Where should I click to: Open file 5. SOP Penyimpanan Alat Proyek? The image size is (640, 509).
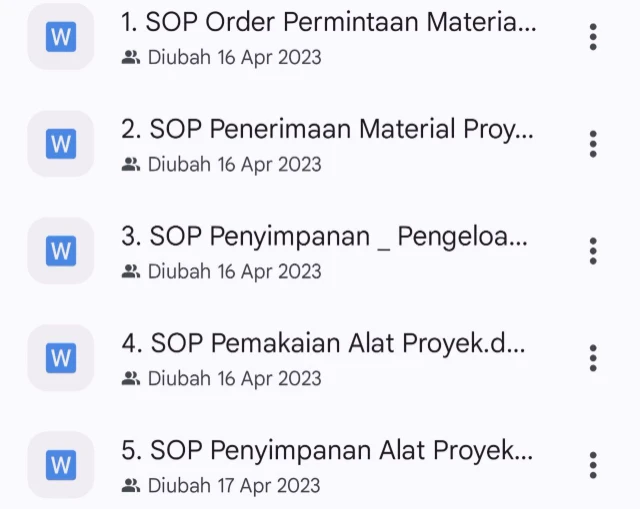[x=327, y=451]
